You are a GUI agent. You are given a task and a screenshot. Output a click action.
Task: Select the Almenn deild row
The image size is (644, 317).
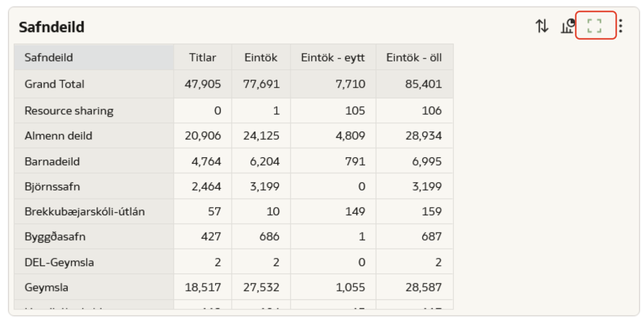58,136
